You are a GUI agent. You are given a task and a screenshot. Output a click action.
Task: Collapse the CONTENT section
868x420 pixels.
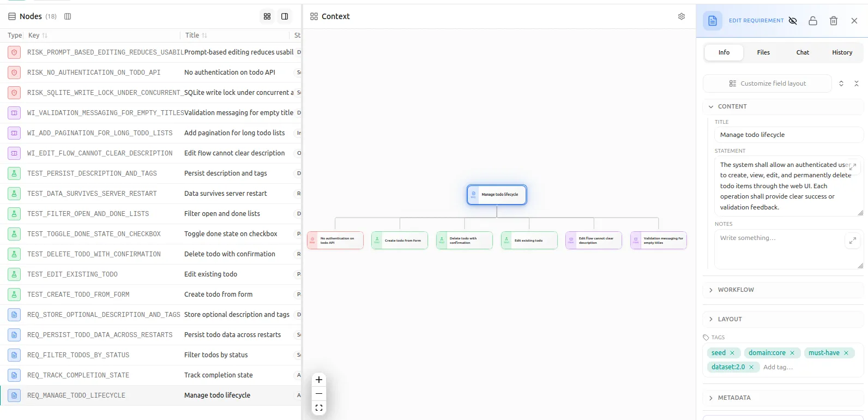[x=783, y=106]
